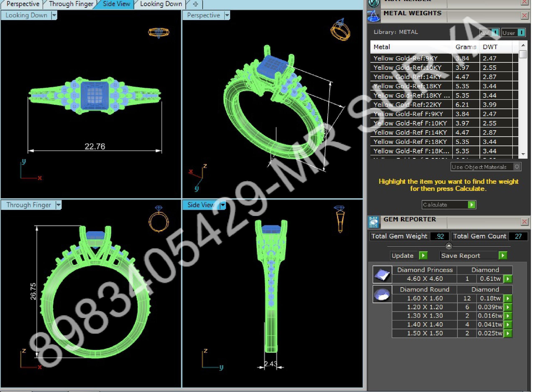Viewport: 533px width, 392px height.
Task: Close the Gem Reporter panel
Action: click(x=524, y=222)
